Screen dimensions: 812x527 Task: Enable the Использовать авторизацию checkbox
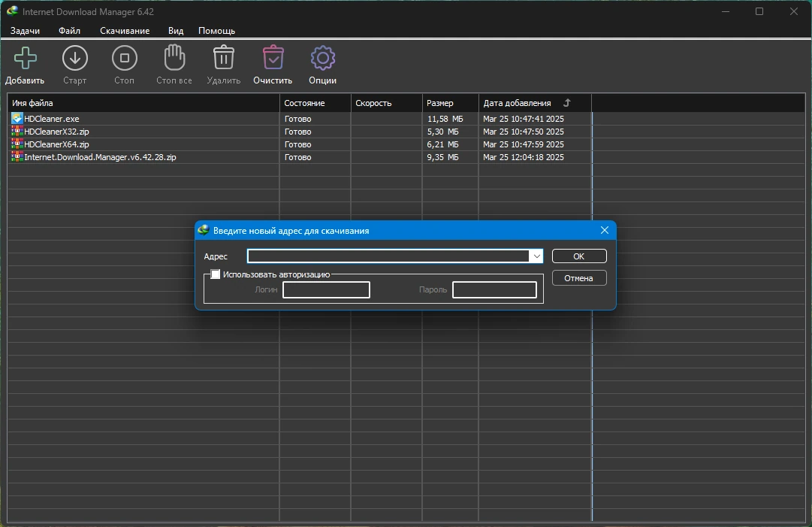coord(216,274)
